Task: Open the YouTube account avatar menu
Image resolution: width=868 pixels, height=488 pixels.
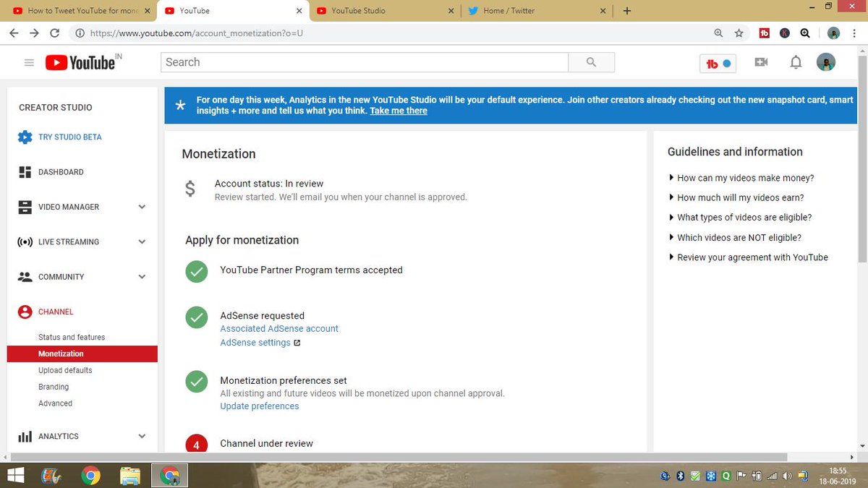Action: 826,62
